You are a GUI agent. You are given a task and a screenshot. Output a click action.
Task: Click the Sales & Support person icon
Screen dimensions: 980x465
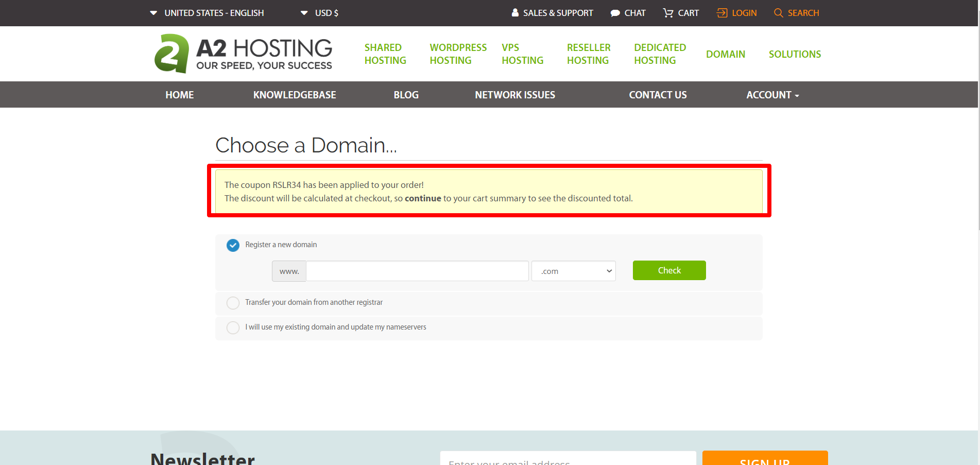pyautogui.click(x=515, y=13)
